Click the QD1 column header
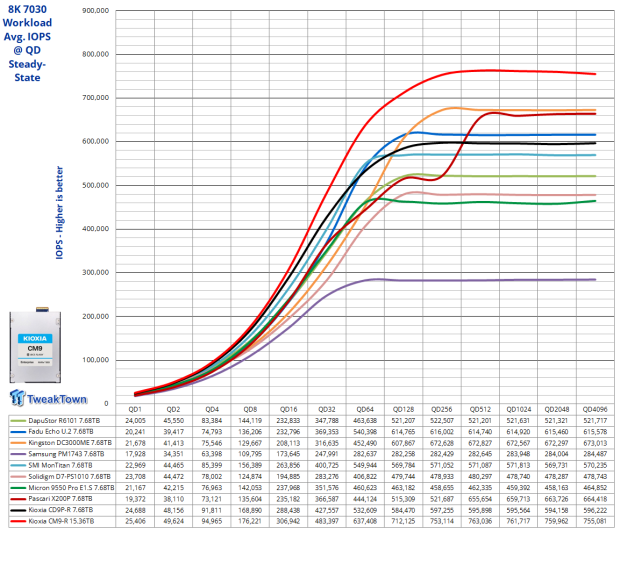 [135, 409]
